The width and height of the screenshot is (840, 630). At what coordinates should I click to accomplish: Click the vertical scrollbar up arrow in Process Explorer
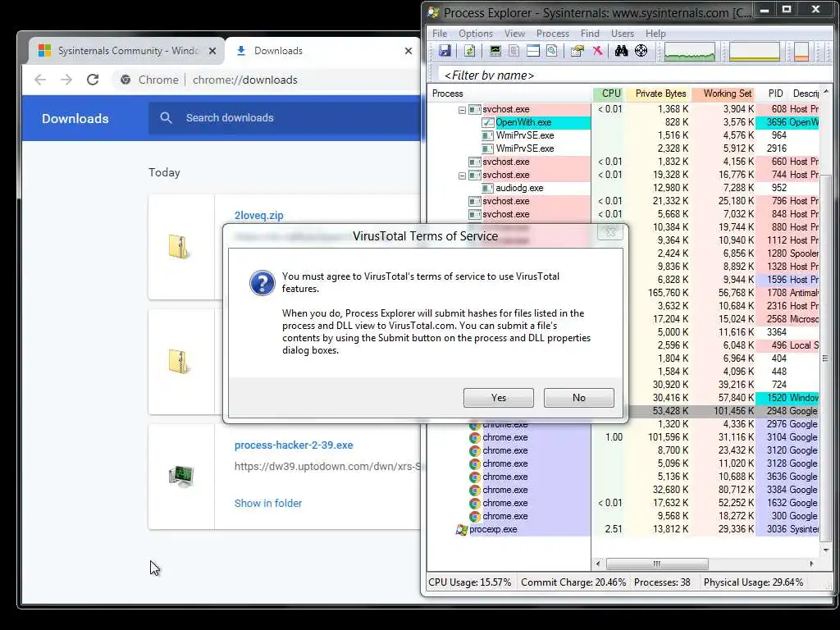tap(825, 92)
